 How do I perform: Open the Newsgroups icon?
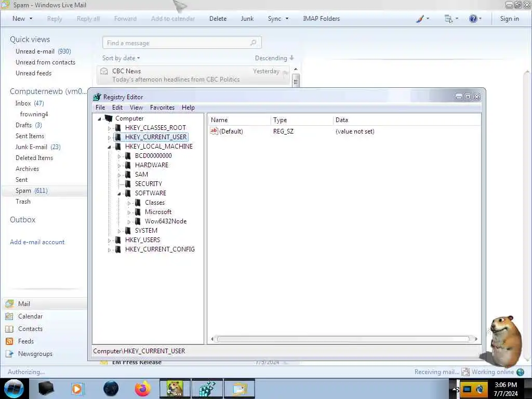(x=9, y=354)
